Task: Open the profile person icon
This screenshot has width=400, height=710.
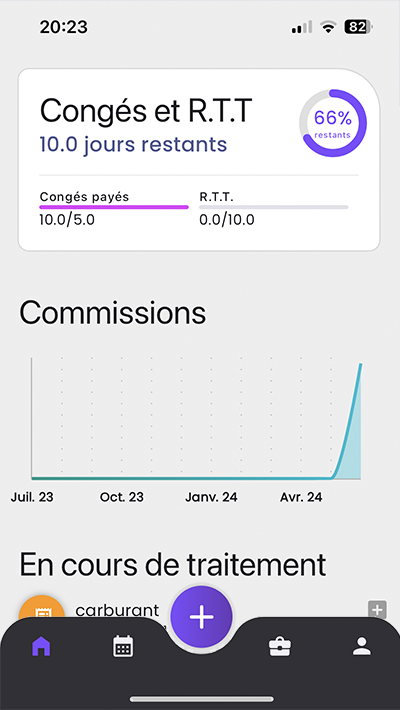Action: 362,646
